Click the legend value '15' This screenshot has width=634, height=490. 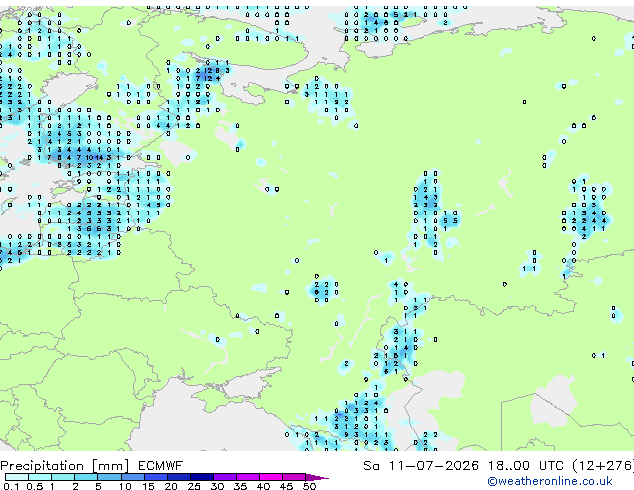[x=148, y=486]
